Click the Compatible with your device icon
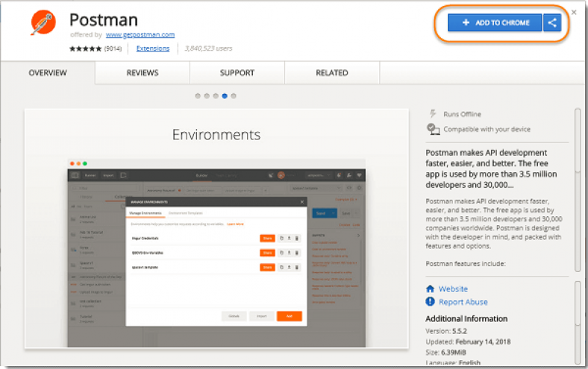This screenshot has height=369, width=588. (433, 129)
